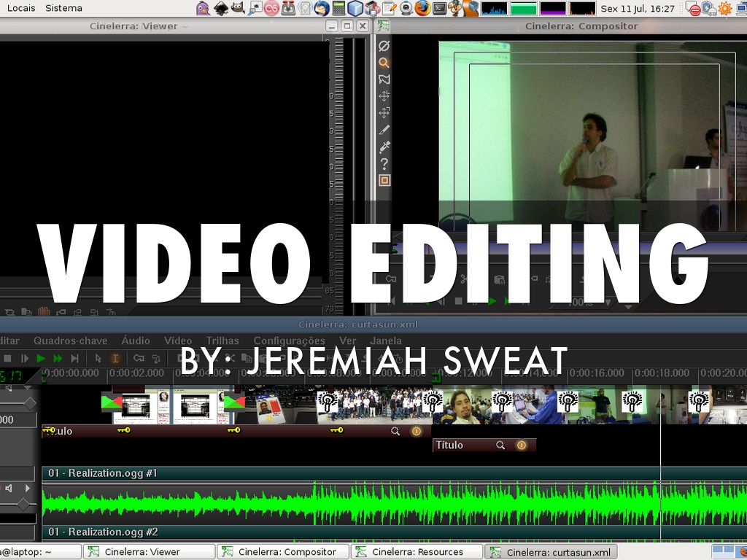Click the crop tool in Compositor

pos(384,130)
